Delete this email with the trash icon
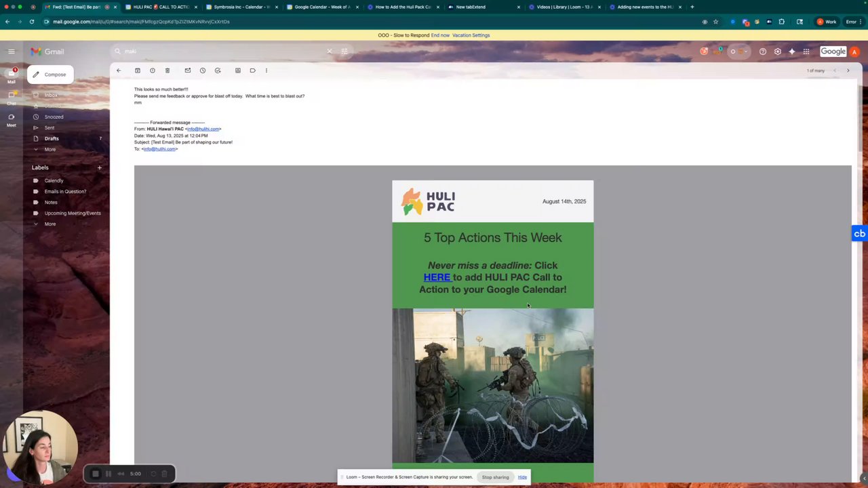The image size is (868, 488). click(x=167, y=70)
